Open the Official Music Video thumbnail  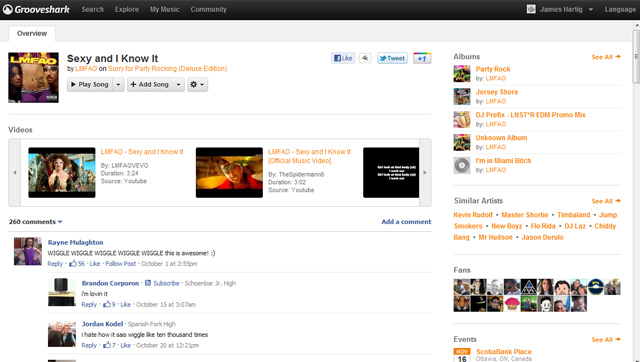(229, 173)
